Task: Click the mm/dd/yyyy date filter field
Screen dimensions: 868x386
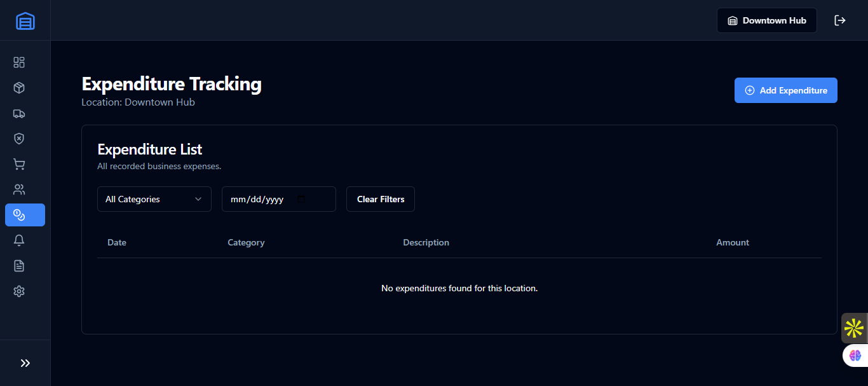Action: click(257, 199)
